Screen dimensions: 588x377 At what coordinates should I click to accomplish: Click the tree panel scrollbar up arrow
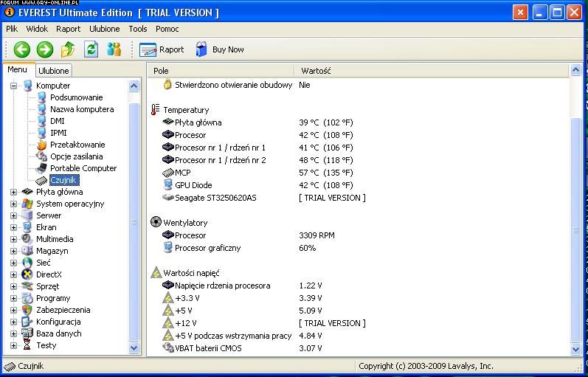134,86
